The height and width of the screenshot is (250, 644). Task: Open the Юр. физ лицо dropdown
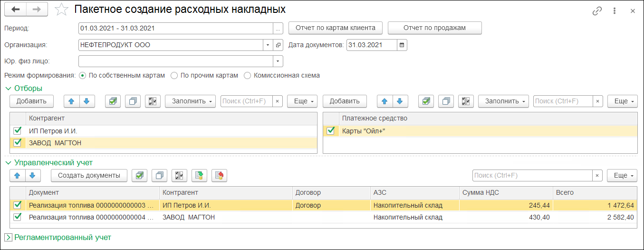[x=278, y=61]
